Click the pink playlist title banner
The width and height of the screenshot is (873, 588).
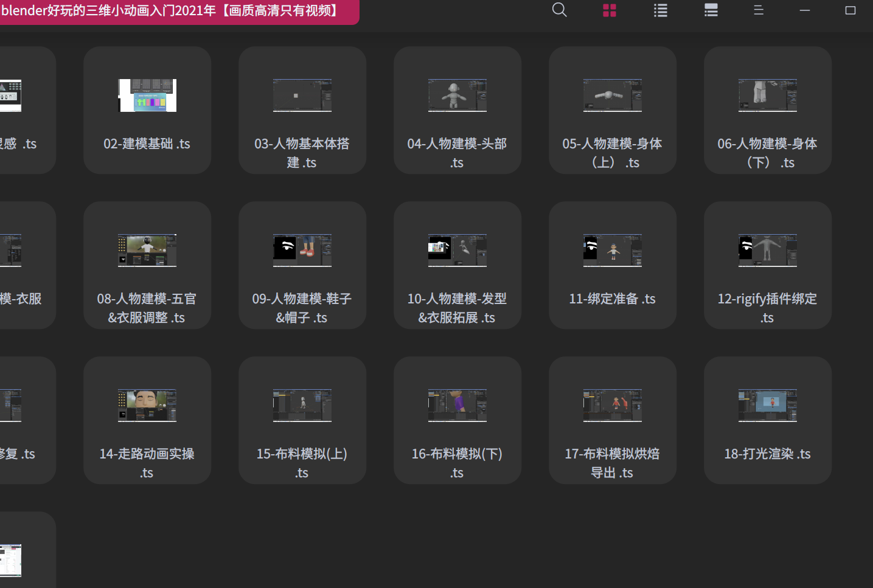pyautogui.click(x=179, y=10)
